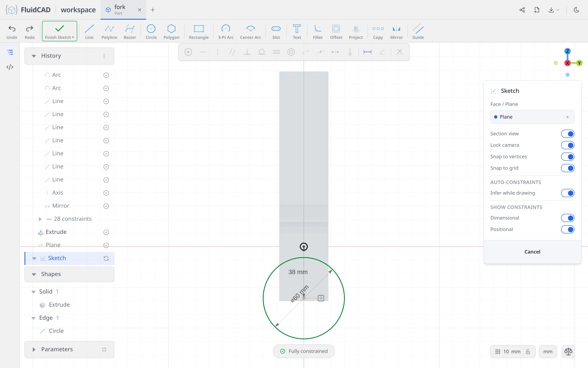Image resolution: width=588 pixels, height=368 pixels.
Task: Open the code editor sidebar icon
Action: click(10, 67)
